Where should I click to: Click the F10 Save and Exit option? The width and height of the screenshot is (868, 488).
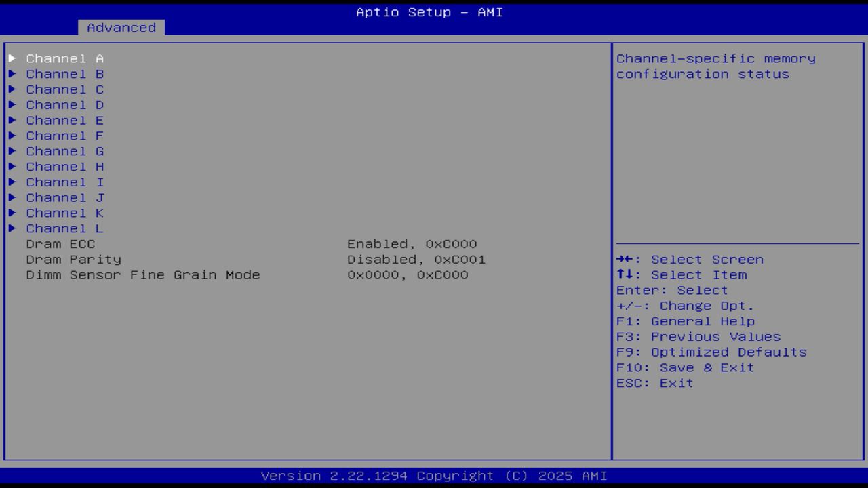685,367
